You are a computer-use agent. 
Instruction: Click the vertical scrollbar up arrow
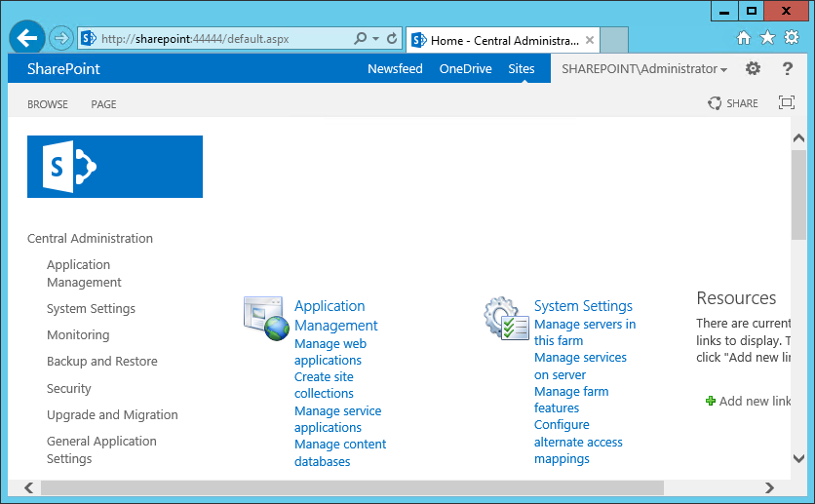(798, 137)
